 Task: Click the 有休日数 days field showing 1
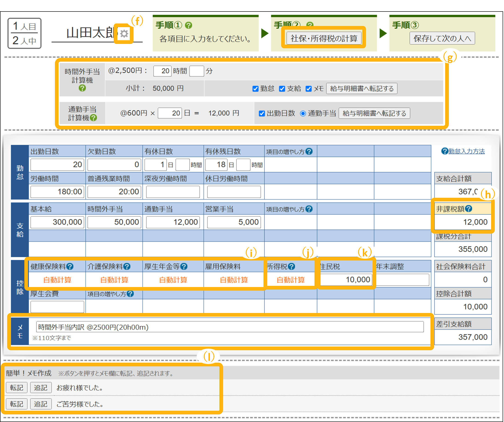point(156,164)
